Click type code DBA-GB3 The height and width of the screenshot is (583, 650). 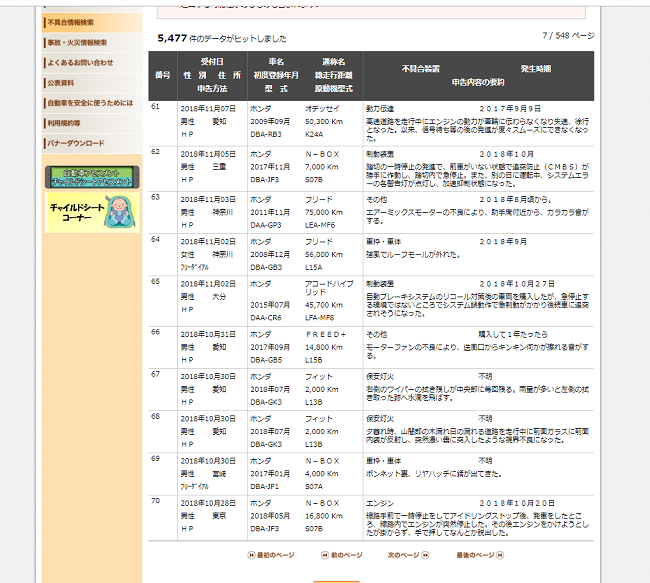[x=266, y=267]
